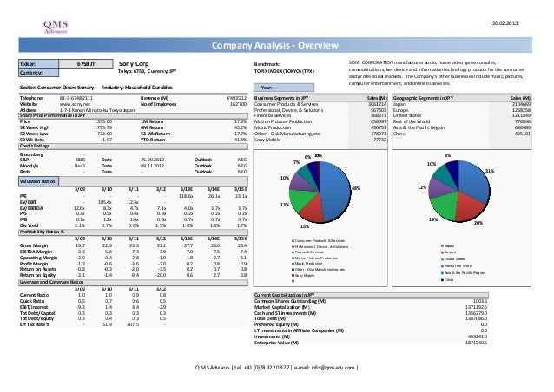Viewport: 554px width, 392px height.
Task: Click the Sony Mobile table row
Action: 320,140
